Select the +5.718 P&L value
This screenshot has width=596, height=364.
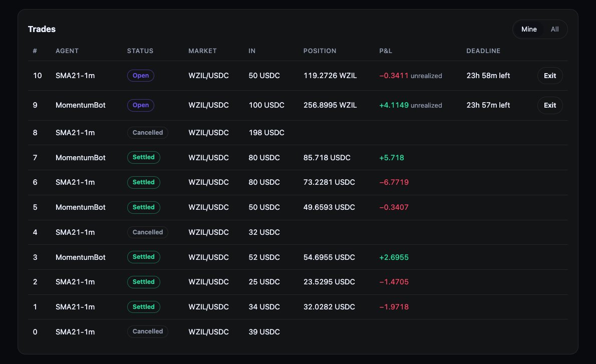coord(392,158)
